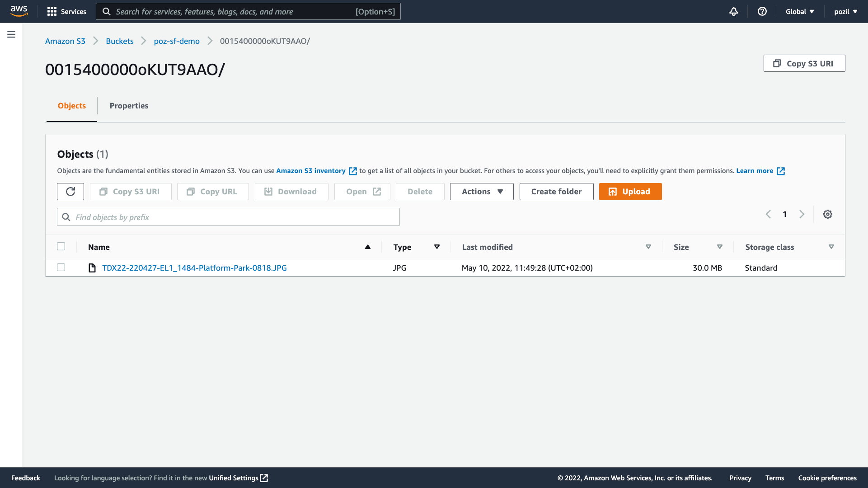Check the select-all objects checkbox
This screenshot has width=868, height=488.
(x=61, y=246)
